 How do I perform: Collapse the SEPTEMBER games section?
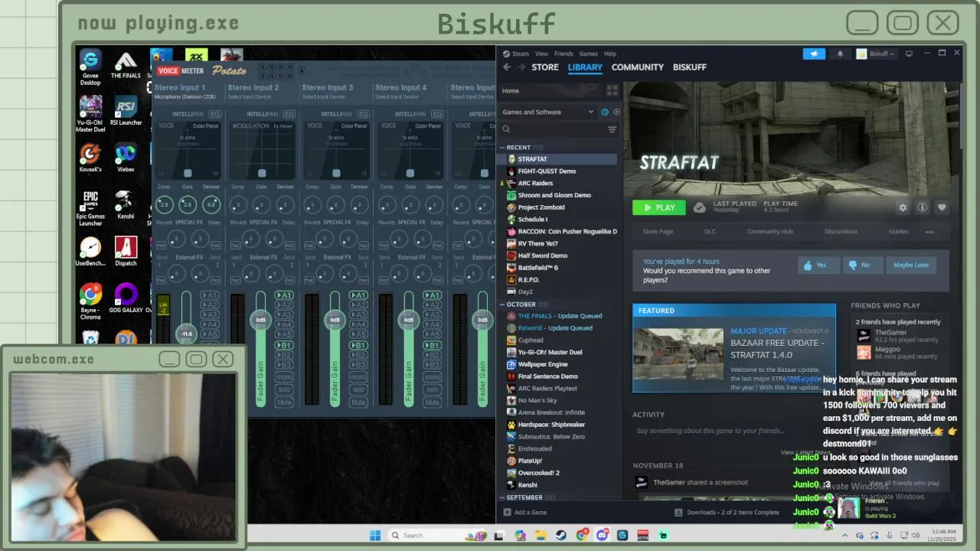pyautogui.click(x=503, y=497)
